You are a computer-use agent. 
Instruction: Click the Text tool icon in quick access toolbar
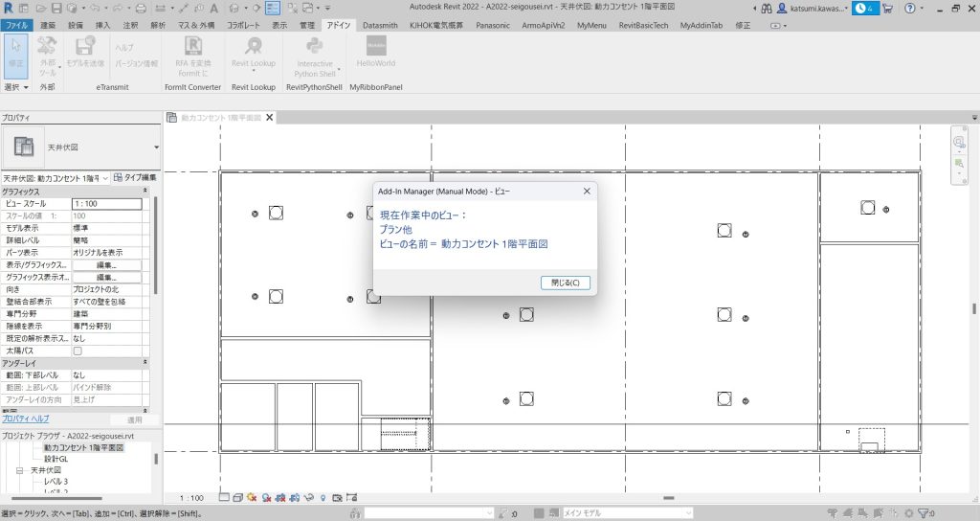point(211,8)
